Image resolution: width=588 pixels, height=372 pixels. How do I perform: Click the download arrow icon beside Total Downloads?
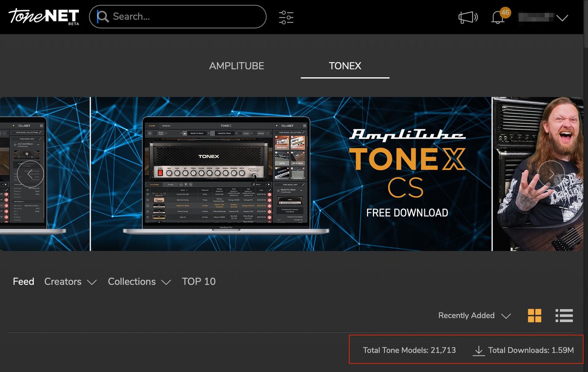pyautogui.click(x=478, y=350)
